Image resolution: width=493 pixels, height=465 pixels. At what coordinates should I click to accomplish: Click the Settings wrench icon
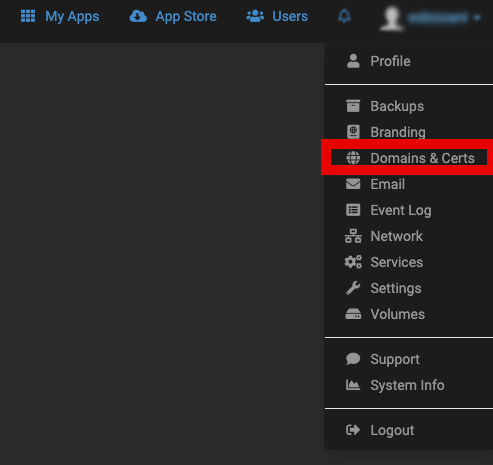[353, 288]
